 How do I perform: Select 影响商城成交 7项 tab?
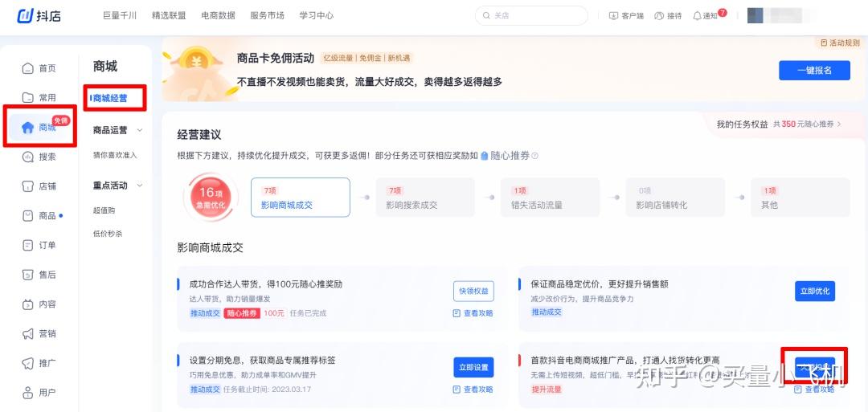pos(301,198)
